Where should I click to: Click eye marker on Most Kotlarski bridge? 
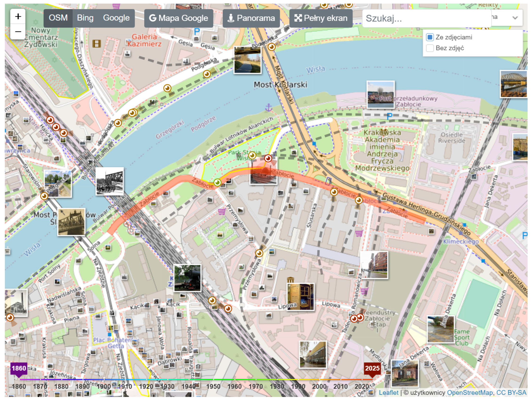pos(272,47)
